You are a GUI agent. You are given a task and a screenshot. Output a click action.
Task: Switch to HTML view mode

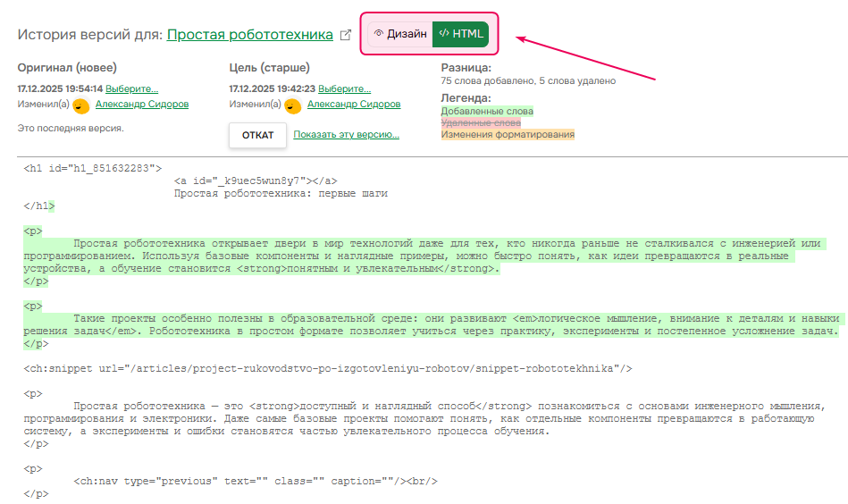(461, 34)
